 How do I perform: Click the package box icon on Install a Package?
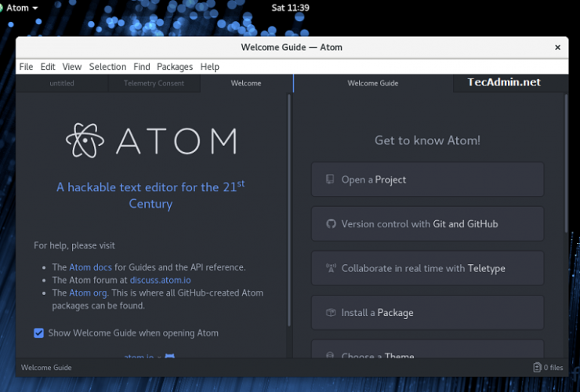tap(330, 313)
